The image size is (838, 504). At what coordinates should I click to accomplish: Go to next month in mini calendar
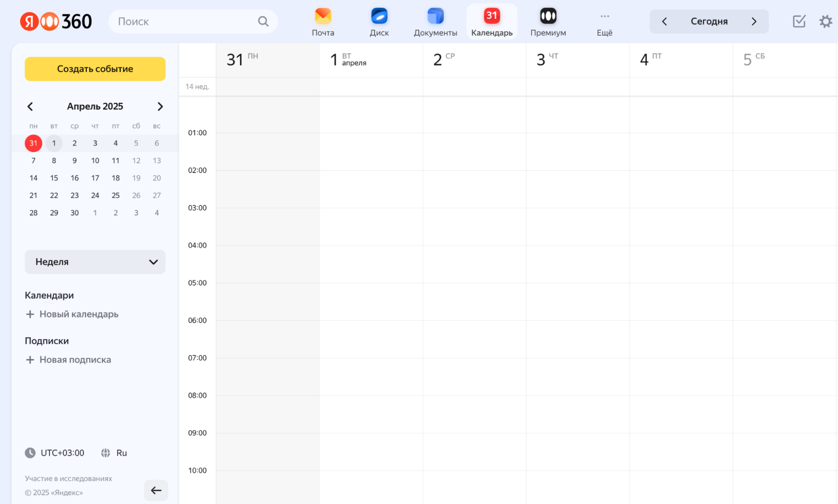coord(160,106)
